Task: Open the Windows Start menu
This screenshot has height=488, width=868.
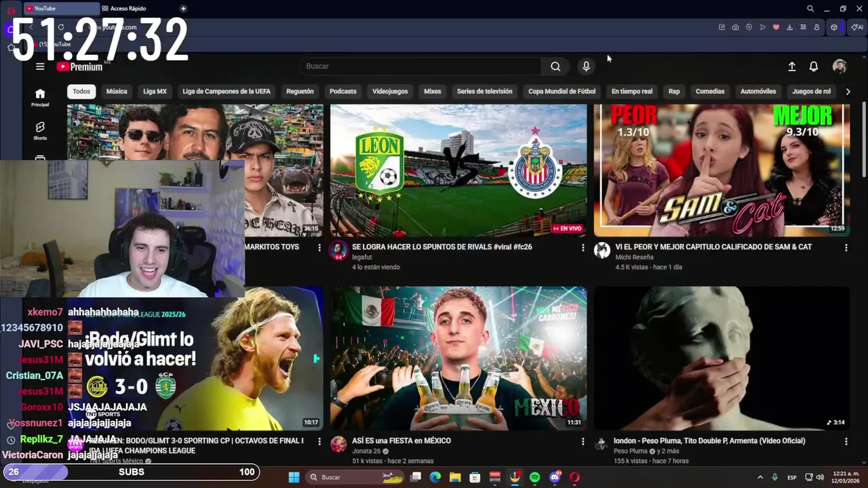Action: click(x=294, y=477)
